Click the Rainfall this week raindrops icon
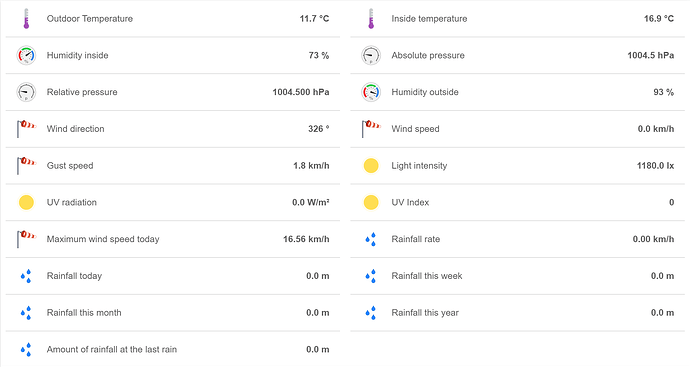 [x=371, y=276]
